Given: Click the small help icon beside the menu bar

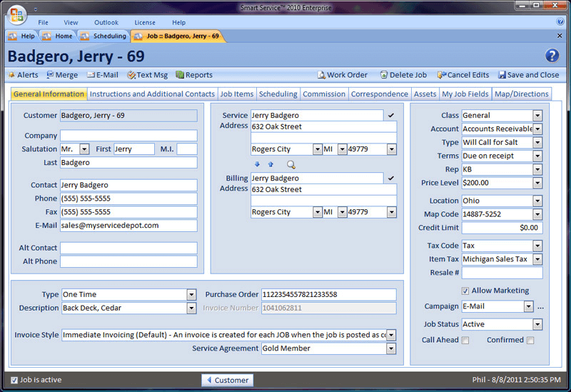Looking at the screenshot, I should coord(560,21).
